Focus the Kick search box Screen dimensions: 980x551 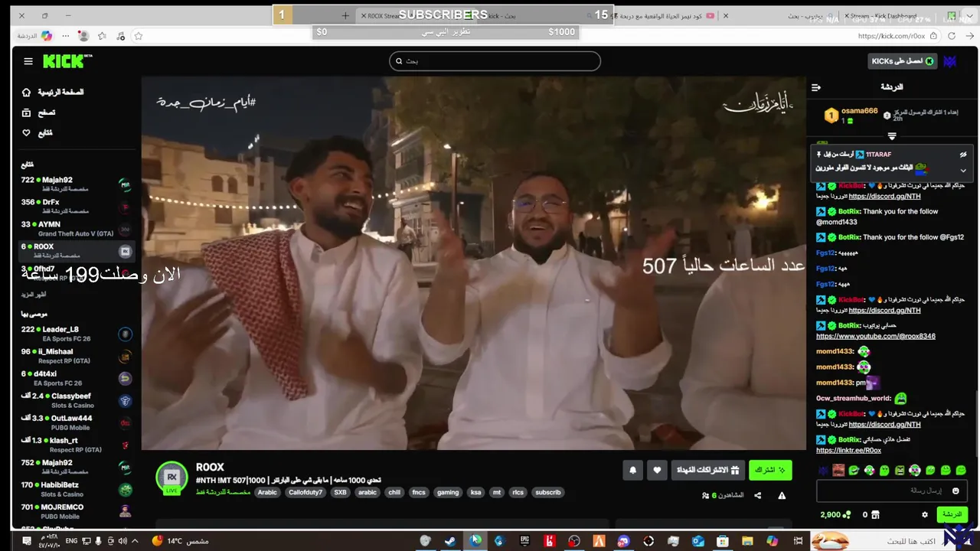495,61
